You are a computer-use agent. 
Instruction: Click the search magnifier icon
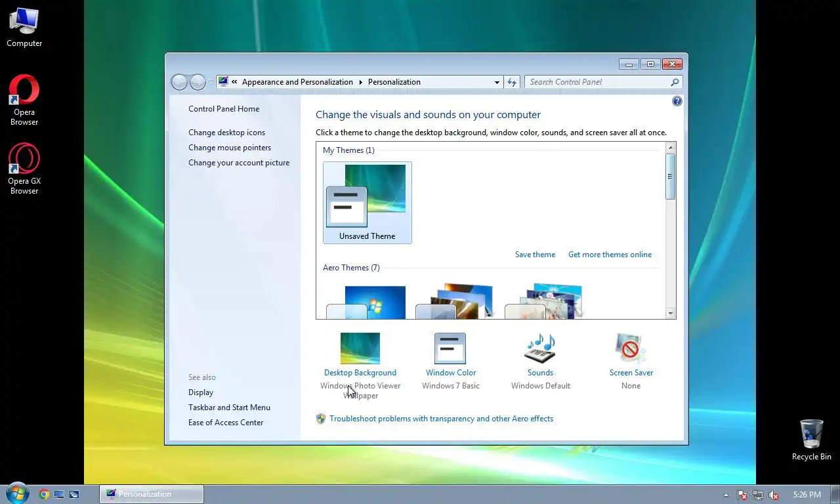[x=675, y=82]
